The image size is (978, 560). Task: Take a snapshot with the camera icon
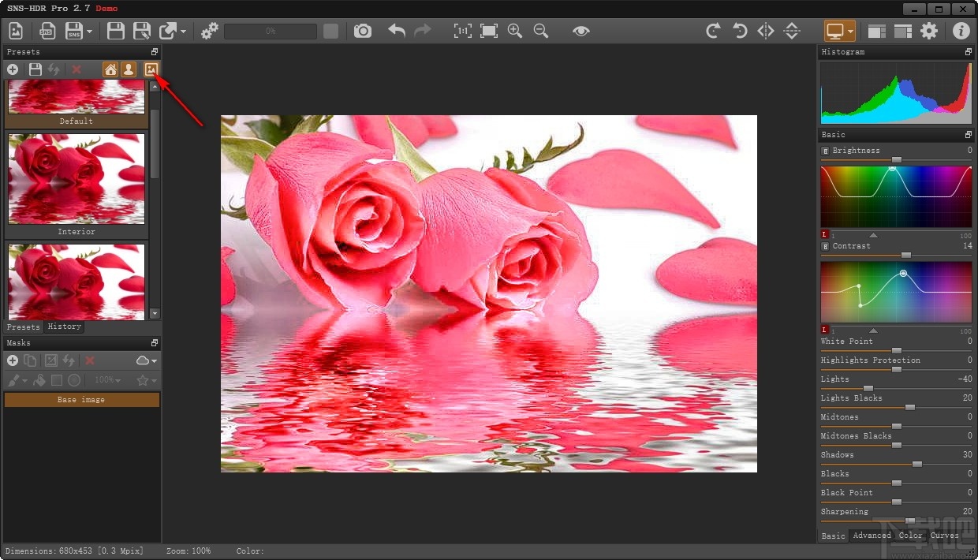click(x=362, y=31)
